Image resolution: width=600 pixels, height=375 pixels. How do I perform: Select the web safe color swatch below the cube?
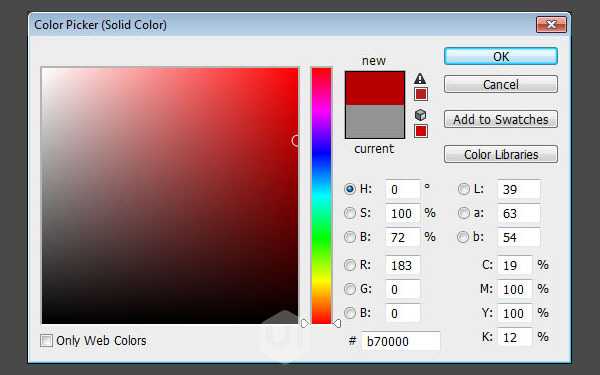point(421,131)
